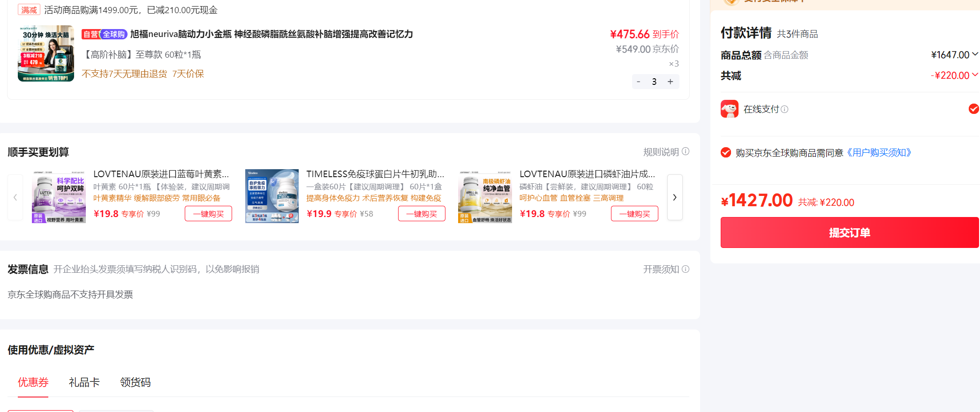Screen dimensions: 980x412
Task: Click the 不支持7天无理由退货 notice
Action: [x=124, y=74]
